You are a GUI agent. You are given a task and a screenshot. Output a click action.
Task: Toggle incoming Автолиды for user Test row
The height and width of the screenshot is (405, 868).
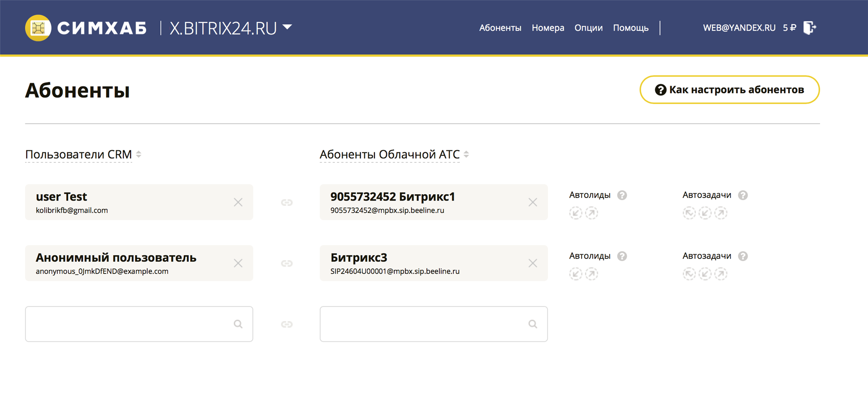(576, 213)
